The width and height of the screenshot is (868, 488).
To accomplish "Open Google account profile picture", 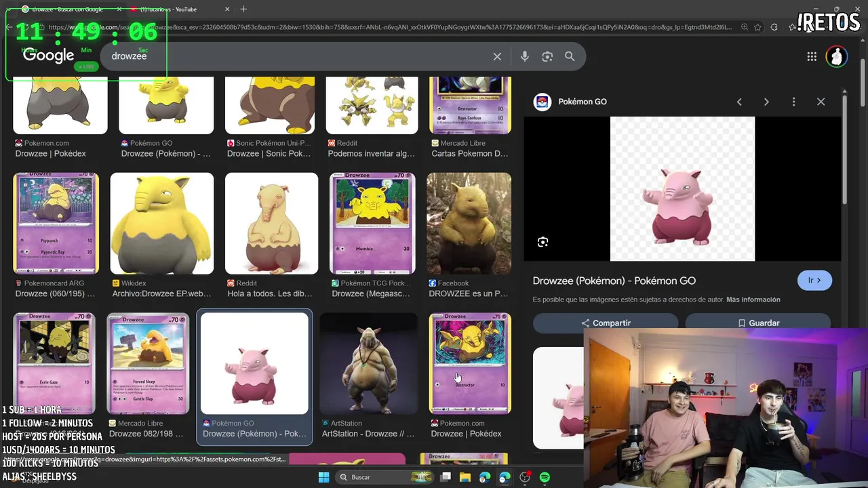I will click(837, 56).
